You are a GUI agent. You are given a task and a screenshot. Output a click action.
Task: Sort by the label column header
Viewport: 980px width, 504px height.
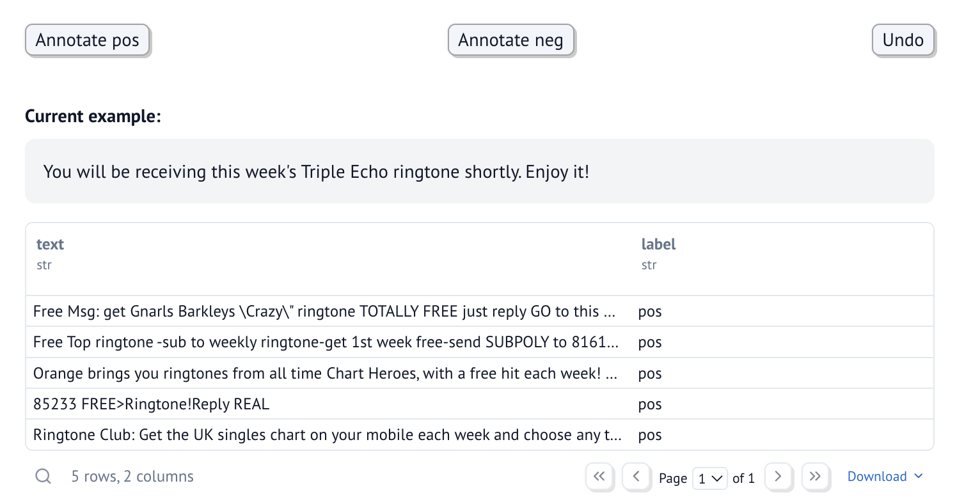click(x=658, y=244)
